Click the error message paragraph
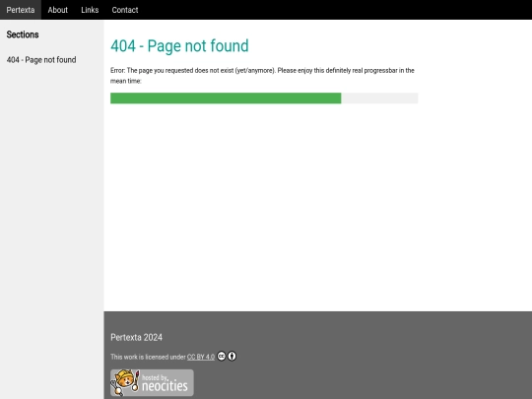532x399 pixels. (262, 76)
